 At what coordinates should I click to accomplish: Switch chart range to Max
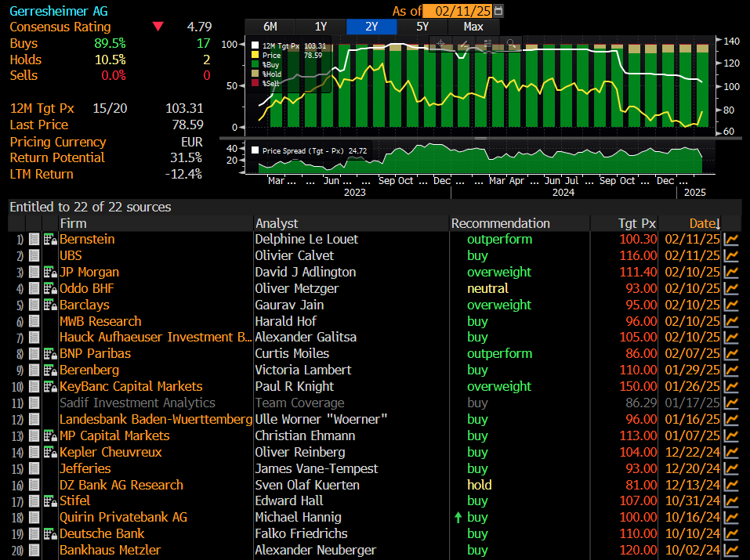(x=473, y=27)
